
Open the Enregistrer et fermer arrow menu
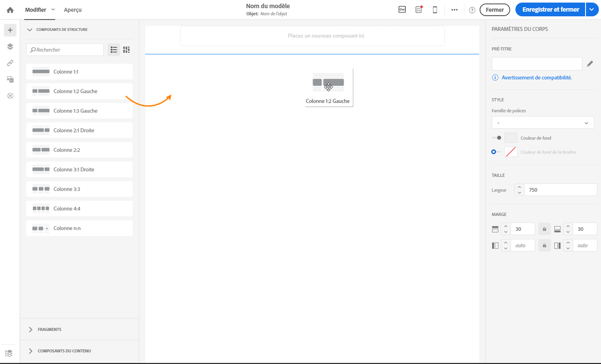tap(592, 9)
